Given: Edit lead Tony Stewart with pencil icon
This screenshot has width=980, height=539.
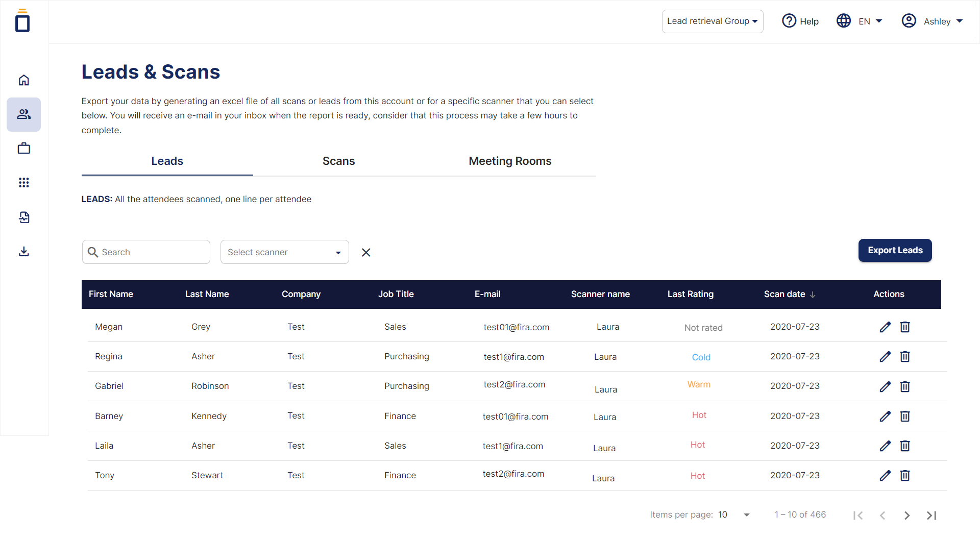Looking at the screenshot, I should coord(885,476).
